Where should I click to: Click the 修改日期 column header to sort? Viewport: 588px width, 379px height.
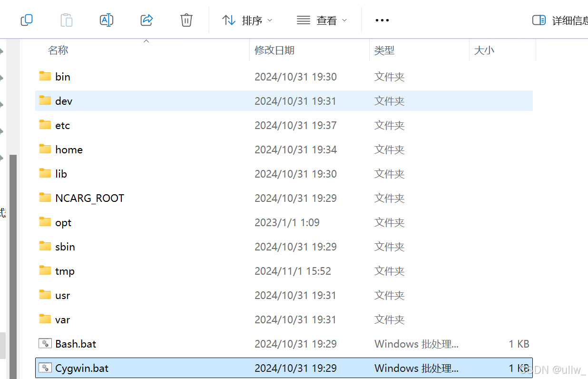(274, 50)
